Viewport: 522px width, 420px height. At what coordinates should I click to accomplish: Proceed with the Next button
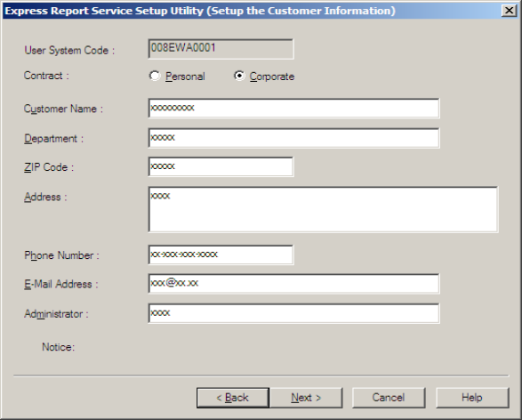[x=306, y=398]
